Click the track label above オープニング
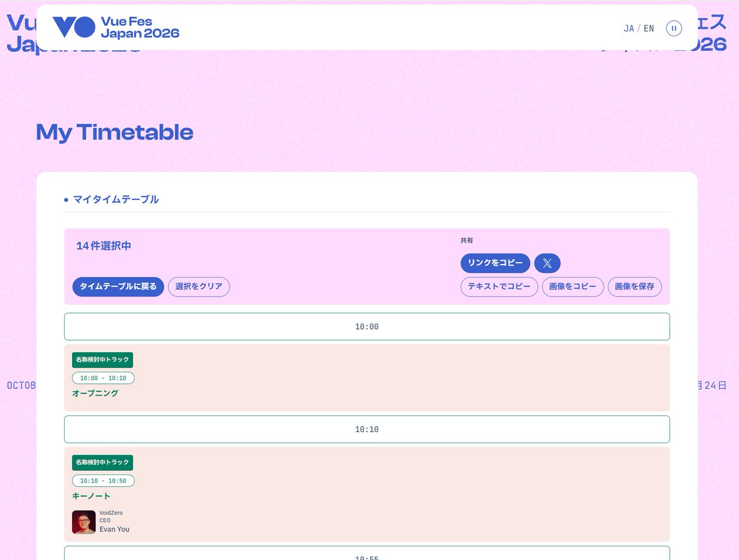This screenshot has width=739, height=560. pyautogui.click(x=103, y=360)
